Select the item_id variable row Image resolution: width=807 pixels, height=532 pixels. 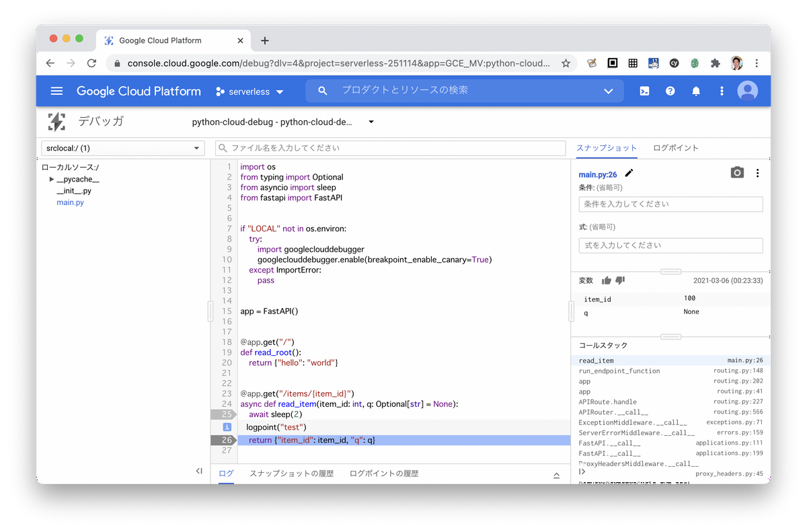pyautogui.click(x=670, y=299)
